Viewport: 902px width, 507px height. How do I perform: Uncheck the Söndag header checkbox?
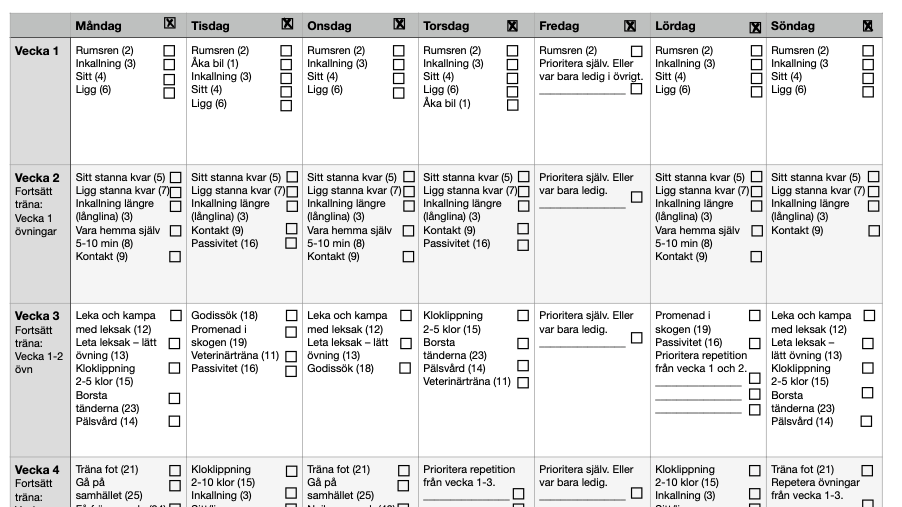pos(868,26)
